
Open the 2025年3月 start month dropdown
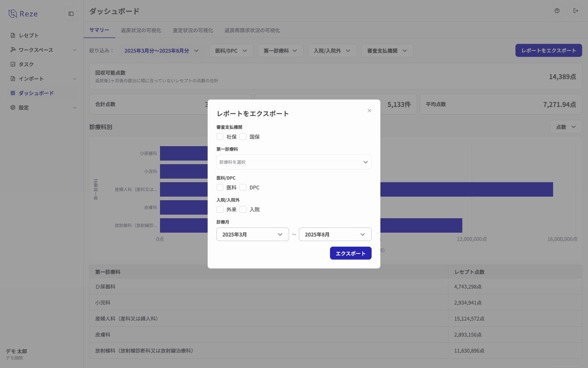pos(252,234)
